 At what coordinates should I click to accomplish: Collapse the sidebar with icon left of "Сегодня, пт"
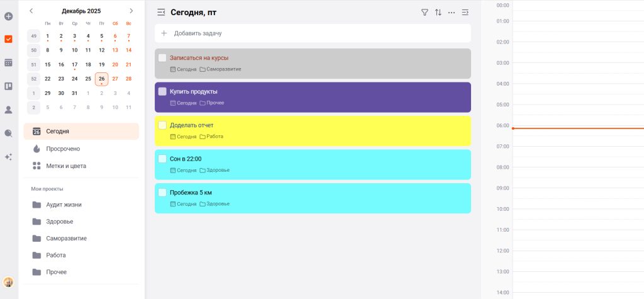coord(161,12)
